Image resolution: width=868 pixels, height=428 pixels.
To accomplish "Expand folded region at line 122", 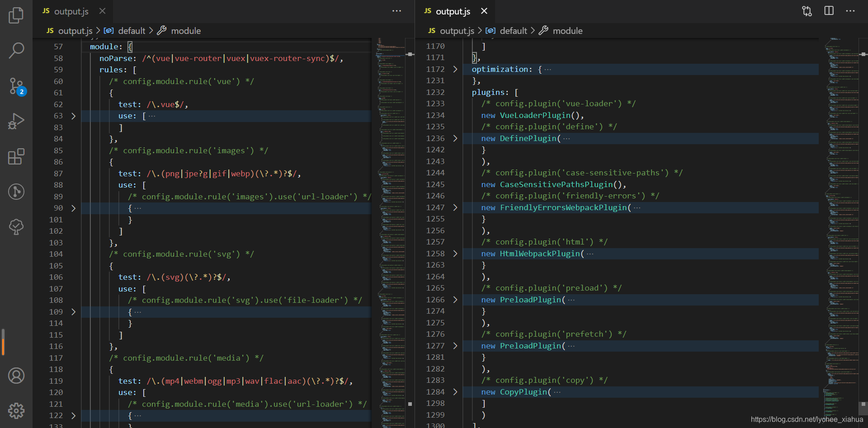I will pyautogui.click(x=73, y=415).
